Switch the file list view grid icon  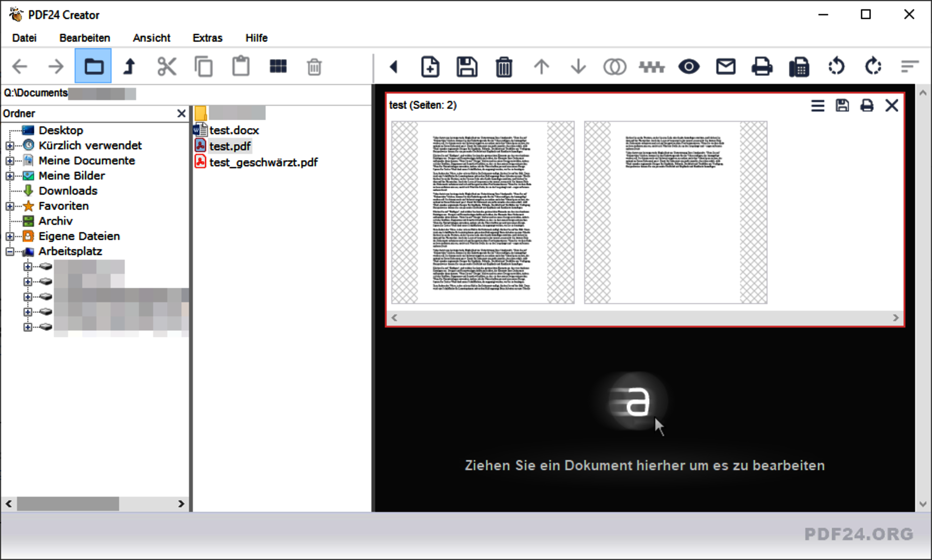point(278,67)
